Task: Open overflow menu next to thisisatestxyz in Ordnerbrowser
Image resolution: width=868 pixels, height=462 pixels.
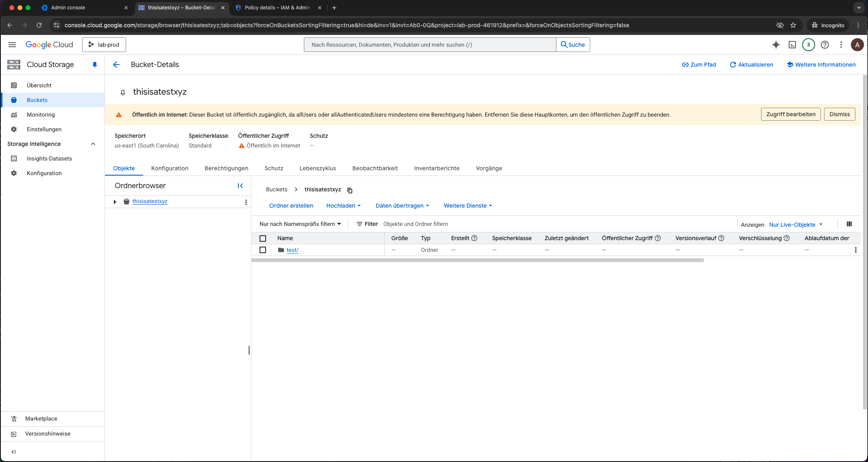Action: (246, 202)
